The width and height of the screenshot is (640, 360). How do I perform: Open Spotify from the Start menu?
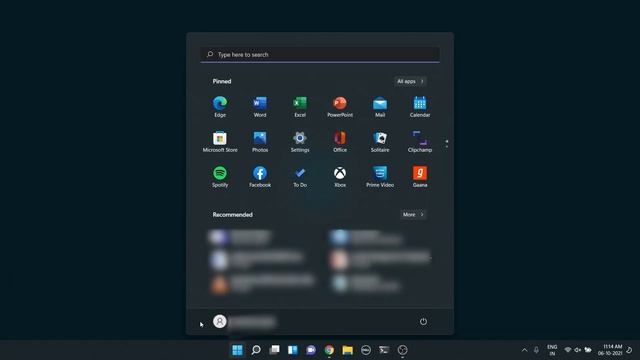point(220,177)
